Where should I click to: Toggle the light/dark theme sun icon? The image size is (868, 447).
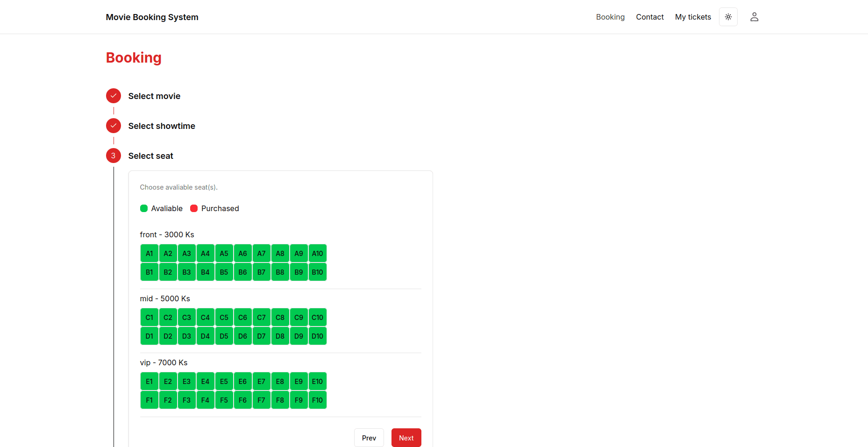coord(728,17)
